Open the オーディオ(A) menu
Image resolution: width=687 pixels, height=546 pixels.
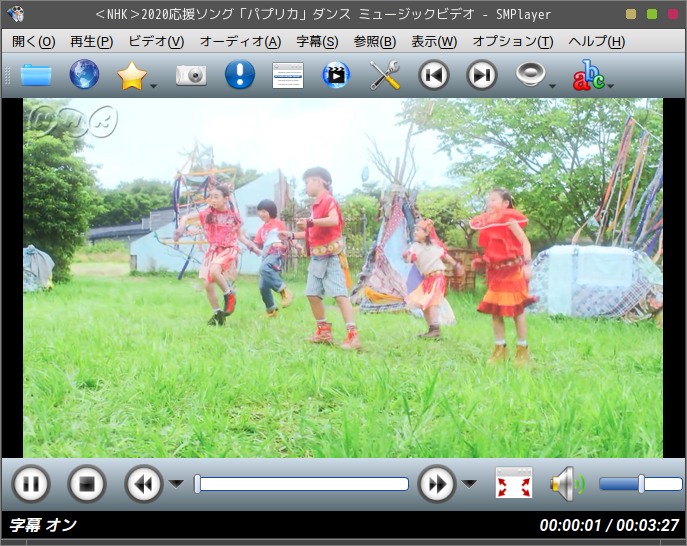tap(240, 42)
